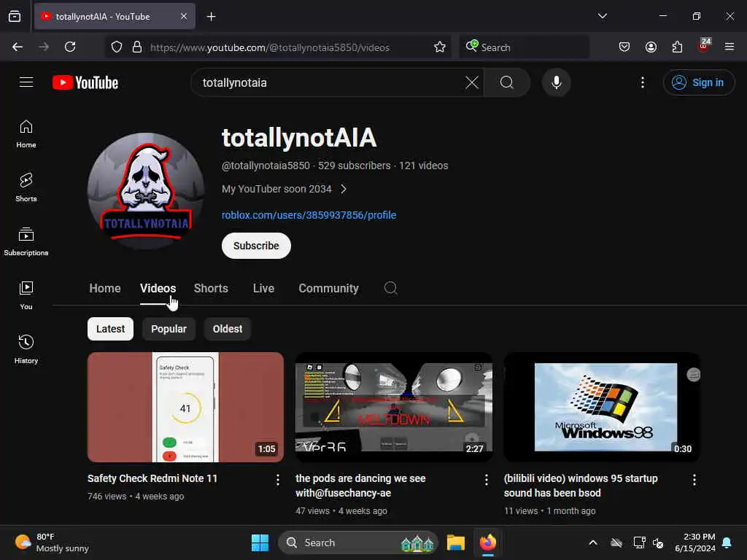
Task: Open File Explorer from taskbar
Action: 456,542
